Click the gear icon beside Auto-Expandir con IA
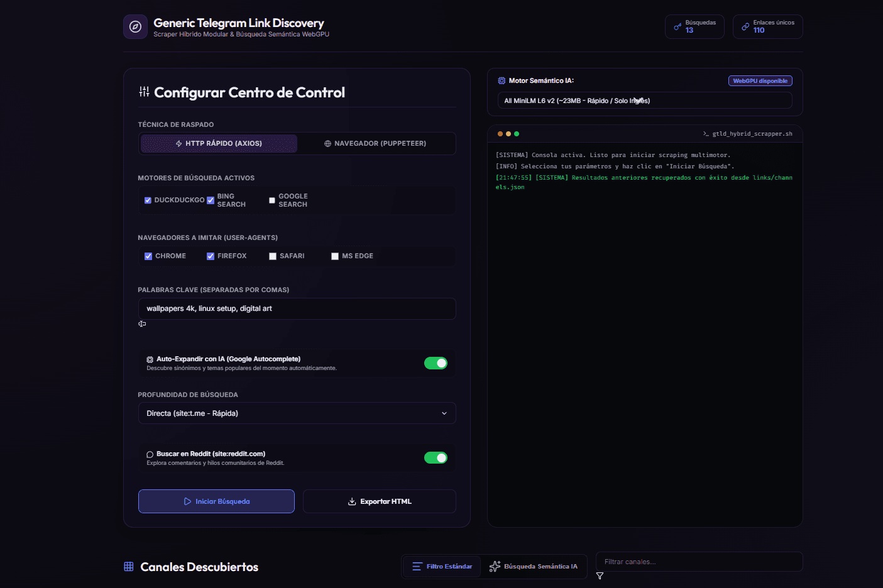Viewport: 883px width, 588px height. tap(150, 360)
